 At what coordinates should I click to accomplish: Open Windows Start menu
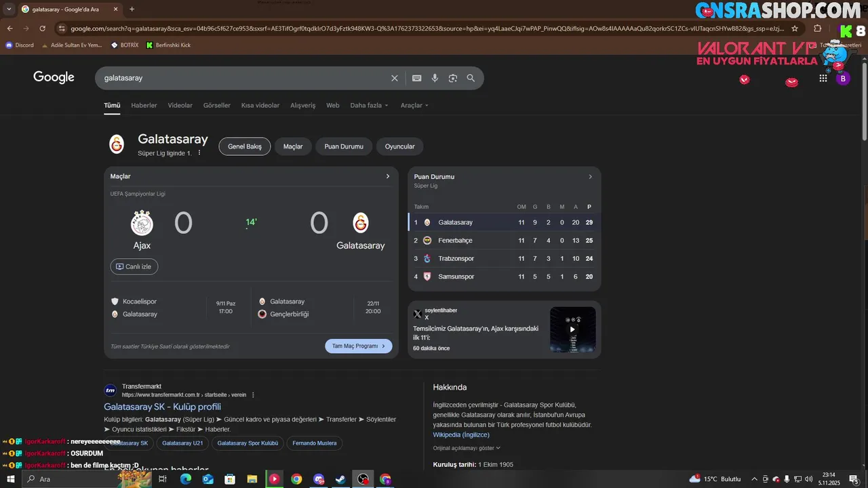(x=10, y=479)
